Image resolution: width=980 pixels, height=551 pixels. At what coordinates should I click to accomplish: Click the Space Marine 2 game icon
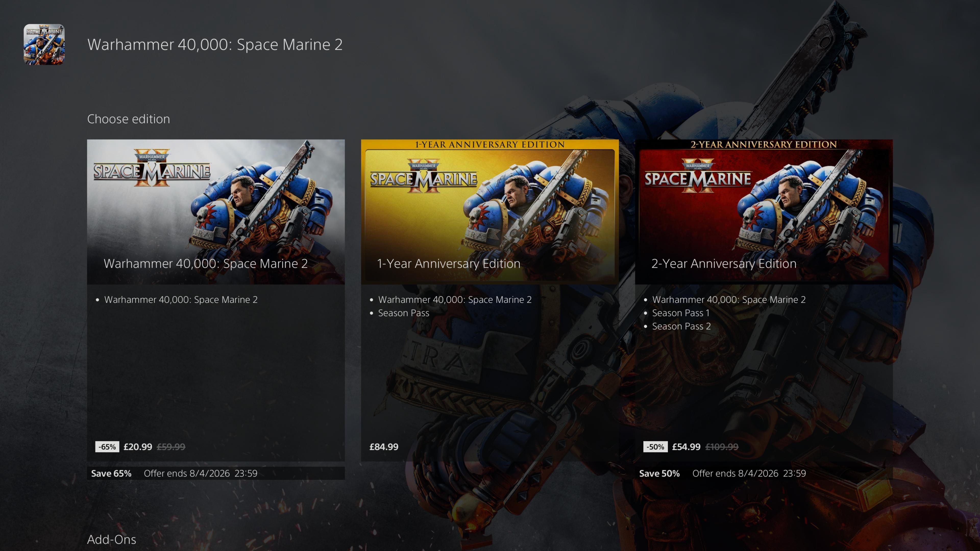tap(44, 44)
